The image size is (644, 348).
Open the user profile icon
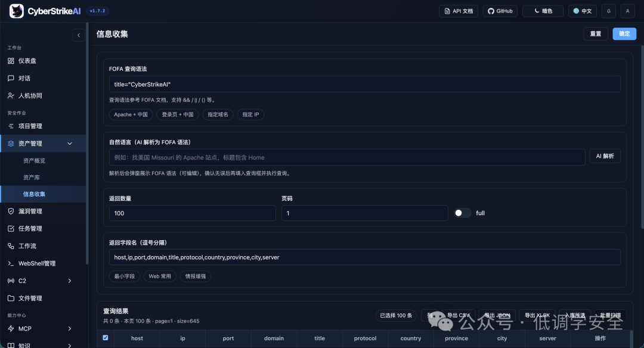pos(627,11)
